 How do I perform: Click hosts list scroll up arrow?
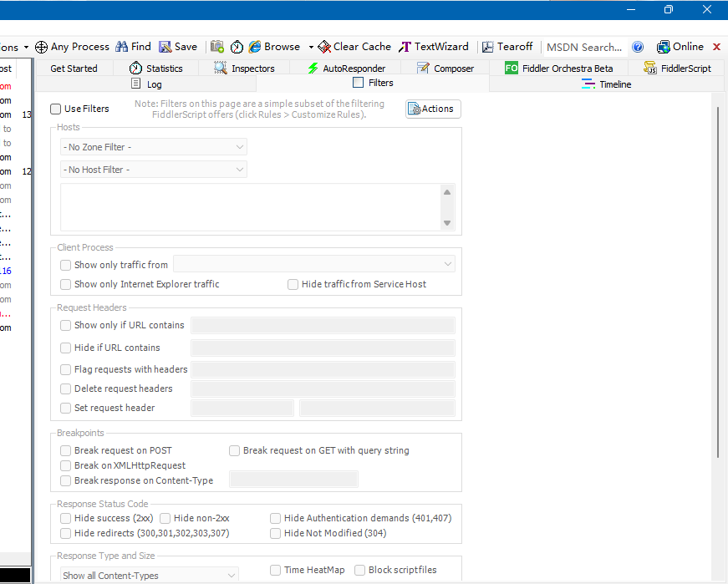447,192
